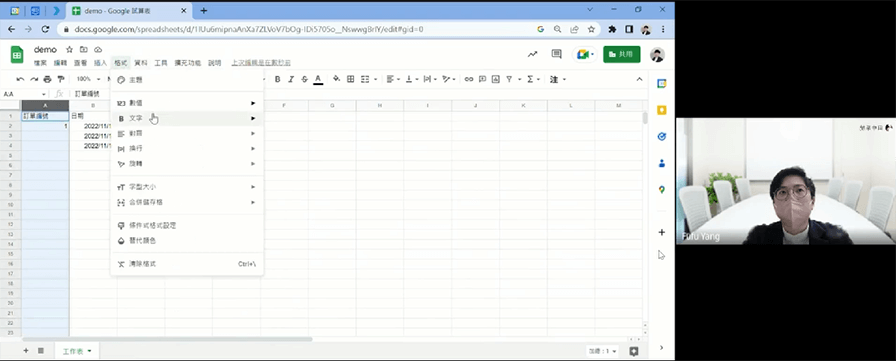The height and width of the screenshot is (361, 896).
Task: Open fill color bucket picker
Action: pyautogui.click(x=337, y=79)
